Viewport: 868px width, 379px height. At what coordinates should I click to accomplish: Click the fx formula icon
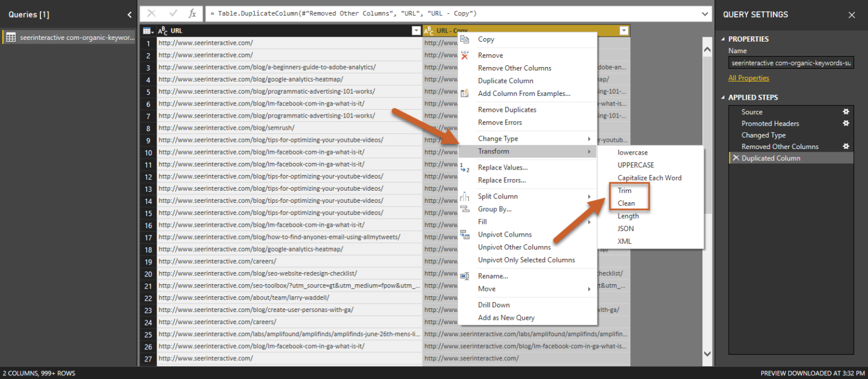point(192,13)
